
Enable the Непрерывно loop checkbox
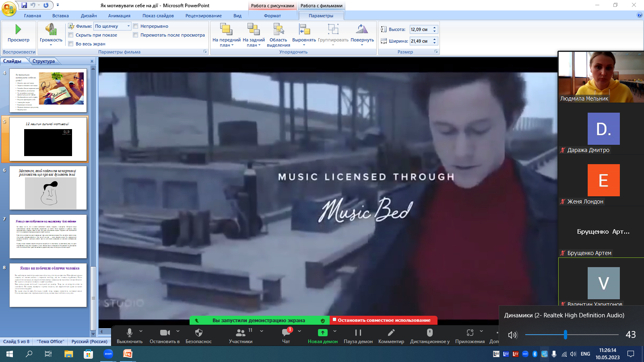pyautogui.click(x=136, y=26)
